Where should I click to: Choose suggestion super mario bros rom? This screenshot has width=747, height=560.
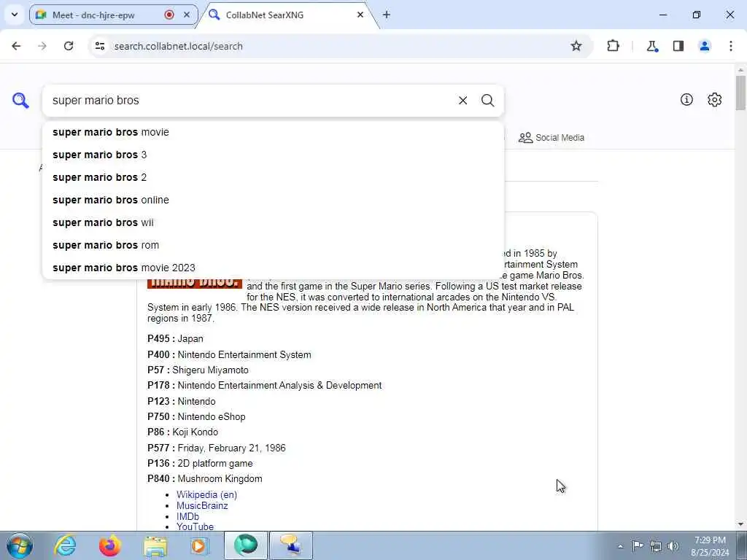pos(273,245)
